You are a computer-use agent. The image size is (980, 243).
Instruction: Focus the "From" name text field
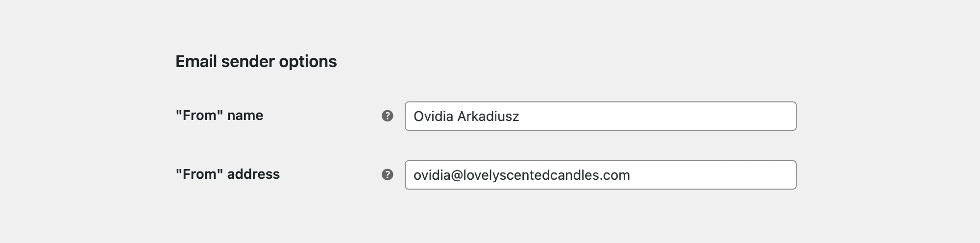click(x=600, y=116)
